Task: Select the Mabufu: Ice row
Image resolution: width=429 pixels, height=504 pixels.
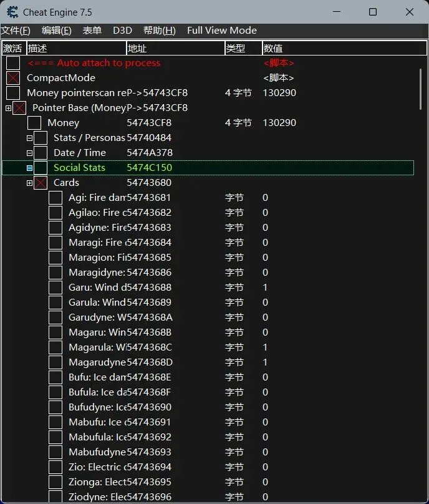Action: click(x=208, y=422)
